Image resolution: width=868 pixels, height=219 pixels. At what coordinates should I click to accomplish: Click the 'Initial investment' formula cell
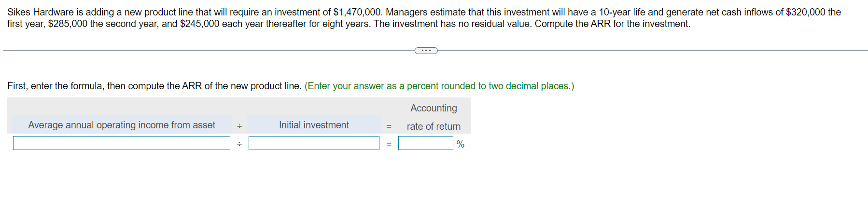pyautogui.click(x=314, y=125)
